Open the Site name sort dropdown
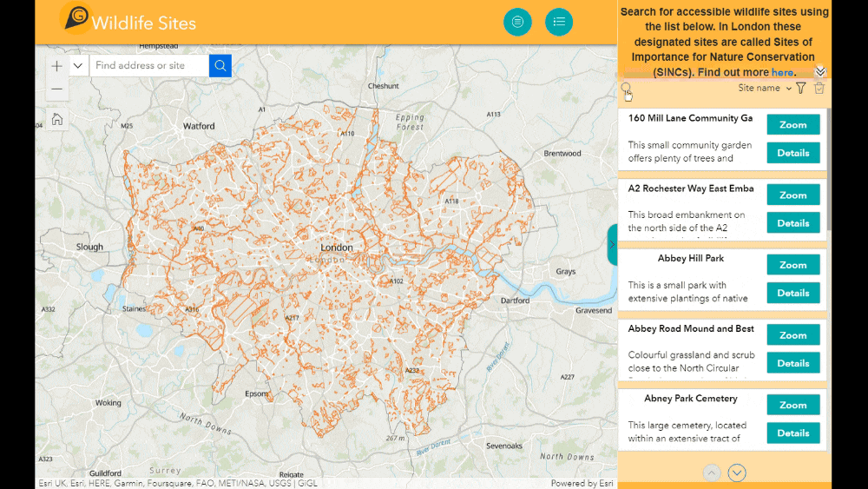 pyautogui.click(x=765, y=88)
